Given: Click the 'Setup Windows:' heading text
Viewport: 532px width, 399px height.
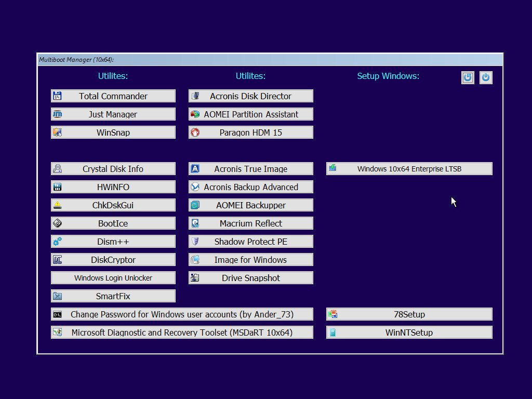Looking at the screenshot, I should [x=388, y=76].
